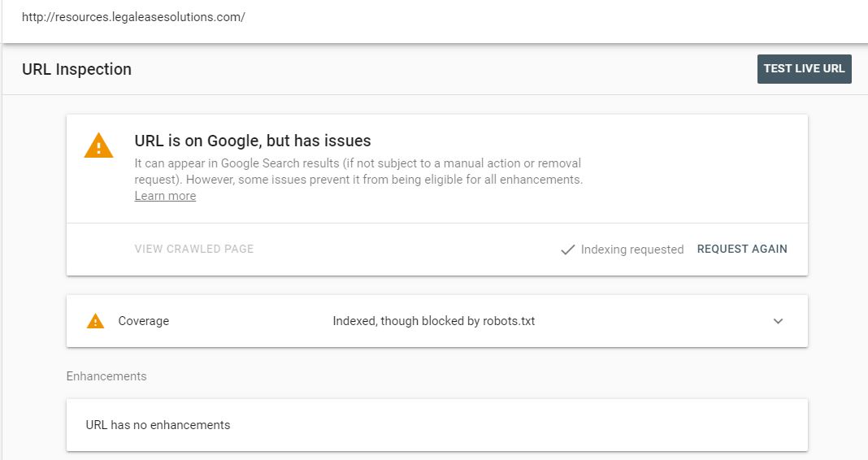
Task: Click the 'URL is on Google, but has issues' heading
Action: coord(253,141)
